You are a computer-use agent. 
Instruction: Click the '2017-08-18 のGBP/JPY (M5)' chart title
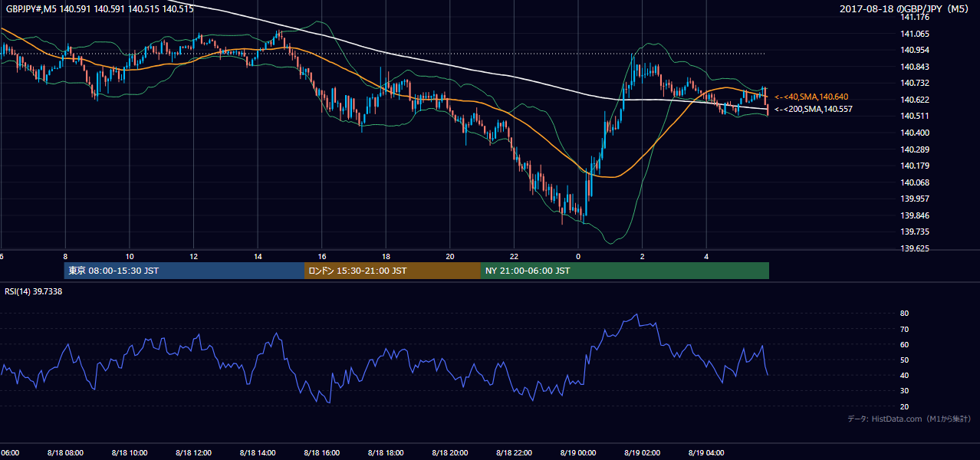(905, 8)
